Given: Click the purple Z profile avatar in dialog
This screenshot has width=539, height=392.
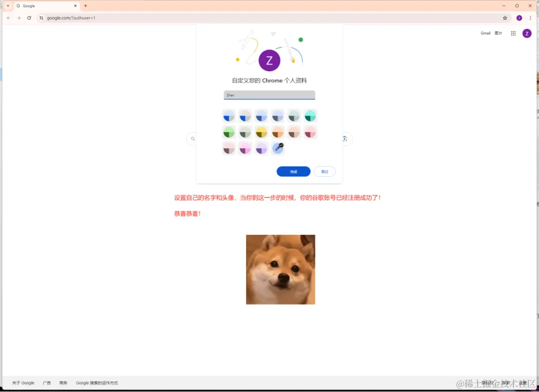Looking at the screenshot, I should click(269, 60).
